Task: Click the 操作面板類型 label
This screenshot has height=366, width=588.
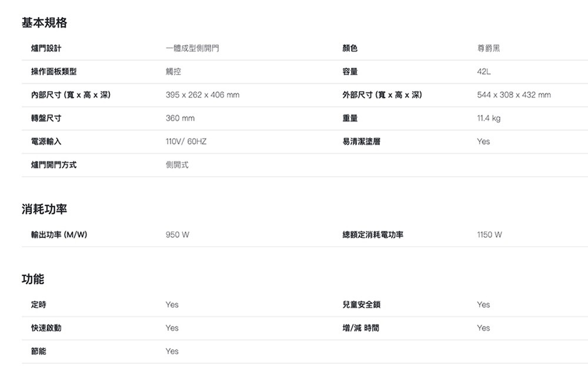Action: (x=54, y=72)
